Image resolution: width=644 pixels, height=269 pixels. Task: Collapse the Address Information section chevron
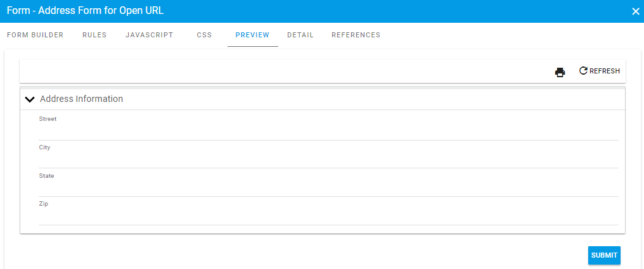pos(29,99)
